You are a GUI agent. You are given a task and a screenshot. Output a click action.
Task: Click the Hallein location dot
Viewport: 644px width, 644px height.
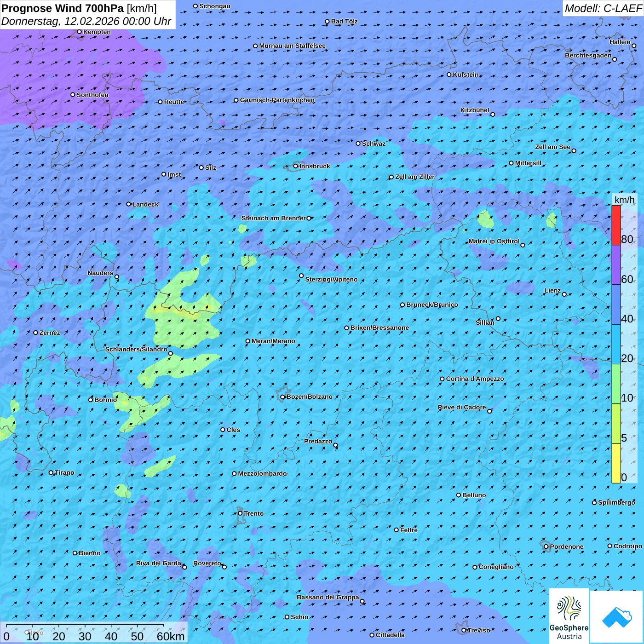[634, 46]
